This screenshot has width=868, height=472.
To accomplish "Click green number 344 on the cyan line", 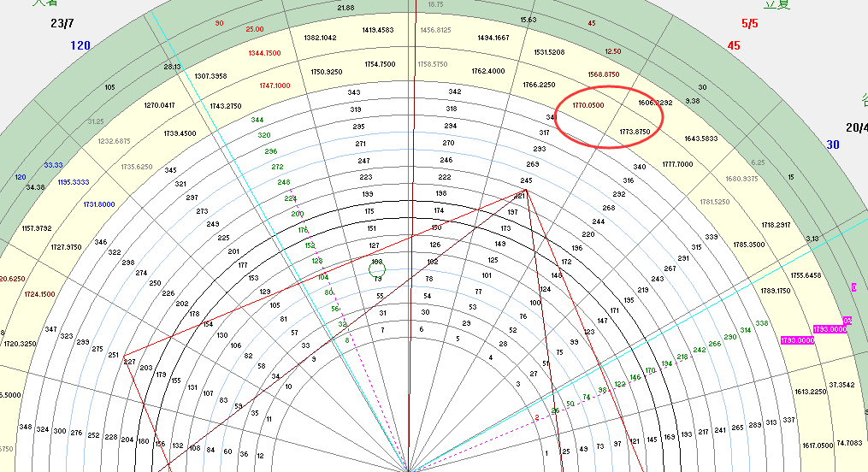I will point(257,121).
